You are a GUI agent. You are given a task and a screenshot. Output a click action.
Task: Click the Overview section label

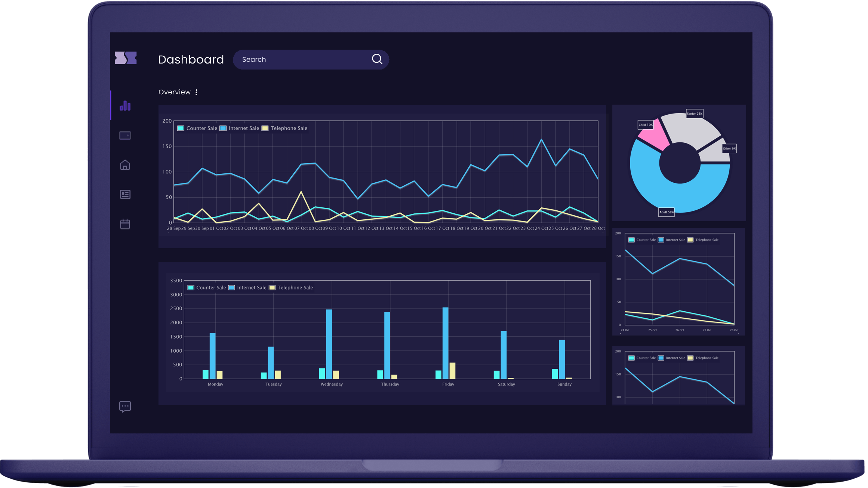175,92
